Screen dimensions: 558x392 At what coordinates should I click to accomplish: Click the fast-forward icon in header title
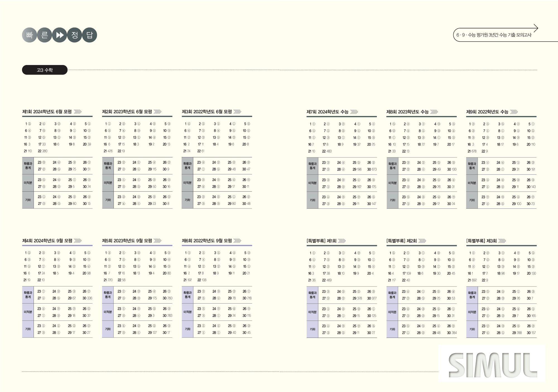coord(59,35)
